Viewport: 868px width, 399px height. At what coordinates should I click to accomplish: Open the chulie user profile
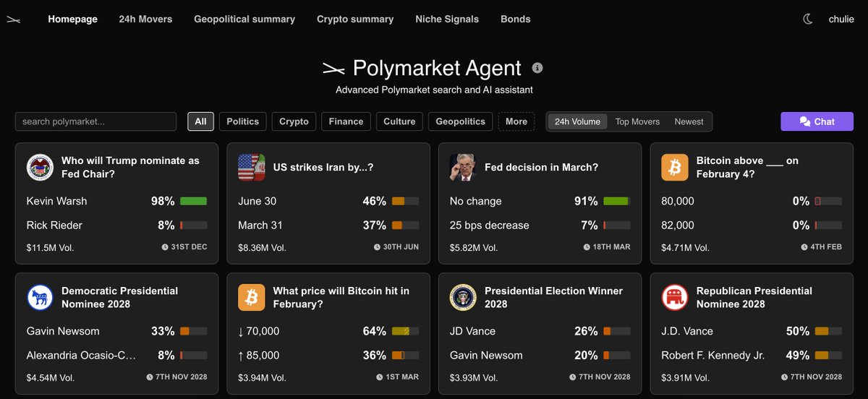coord(841,20)
